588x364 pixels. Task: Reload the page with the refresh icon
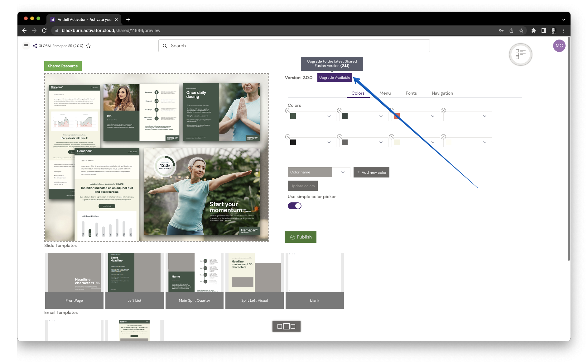[44, 31]
